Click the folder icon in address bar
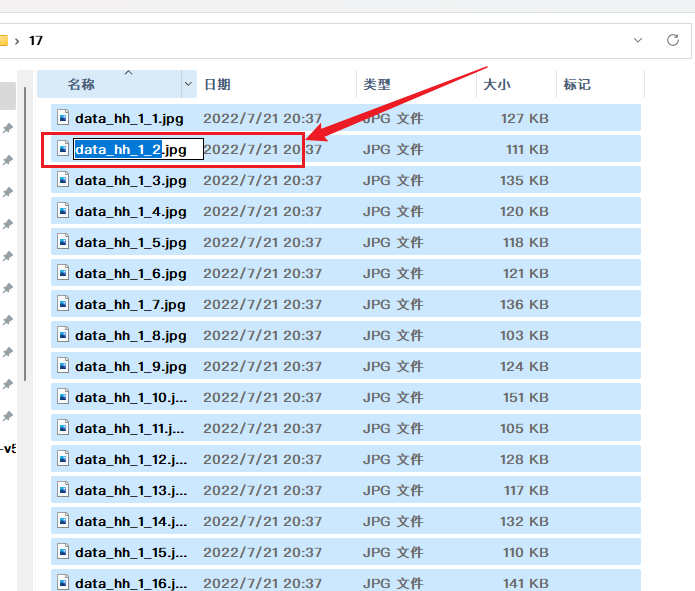This screenshot has height=591, width=695. coord(4,41)
